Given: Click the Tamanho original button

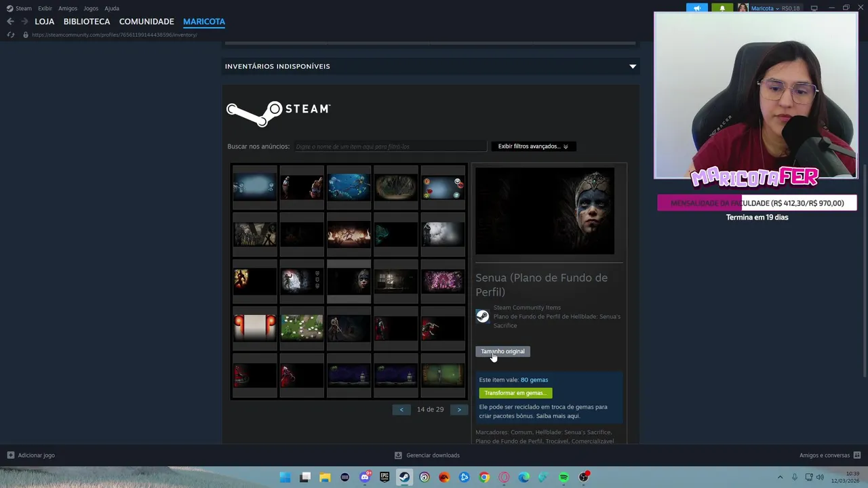Looking at the screenshot, I should pos(502,351).
